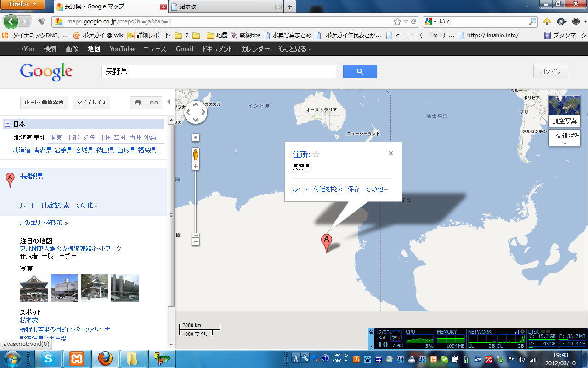This screenshot has height=368, width=588.
Task: Click the Pegman Street View icon
Action: pyautogui.click(x=196, y=154)
